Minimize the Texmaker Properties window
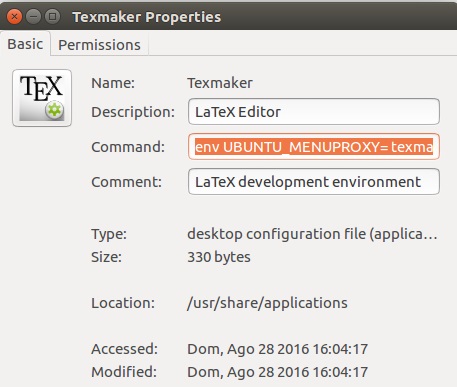 [33, 16]
